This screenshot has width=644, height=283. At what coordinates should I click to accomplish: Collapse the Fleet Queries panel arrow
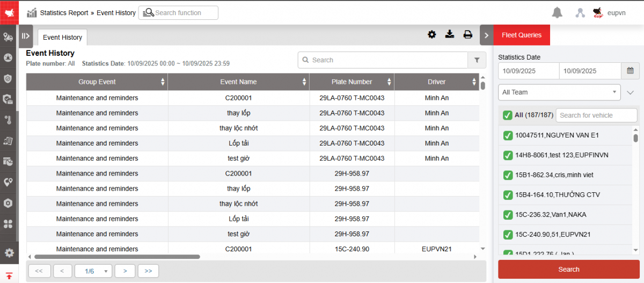click(486, 35)
